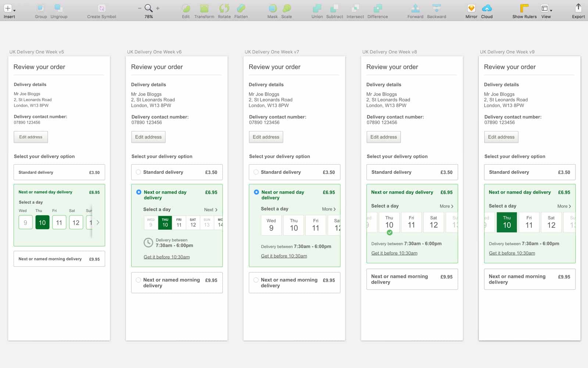Toggle Show Rulers in the toolbar
This screenshot has width=588, height=368.
click(524, 8)
